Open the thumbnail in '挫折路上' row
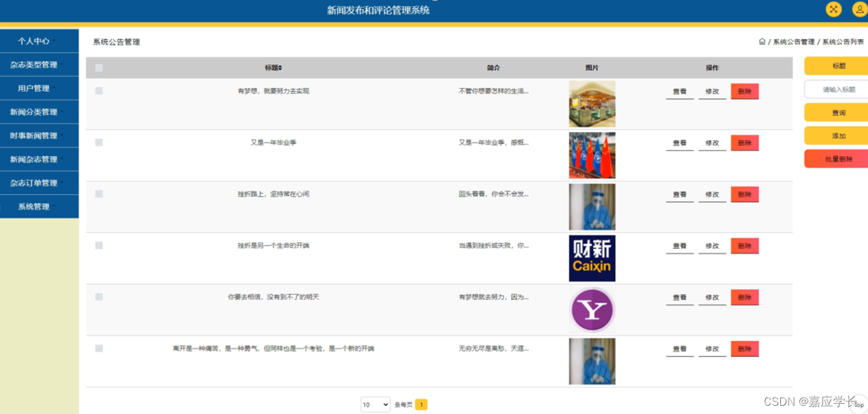The width and height of the screenshot is (868, 414). coord(592,207)
